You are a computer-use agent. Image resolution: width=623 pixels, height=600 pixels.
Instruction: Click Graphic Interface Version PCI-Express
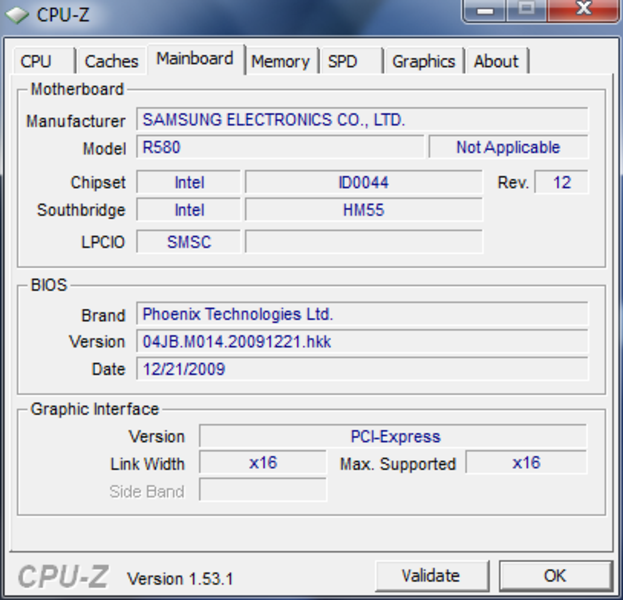coord(393,436)
